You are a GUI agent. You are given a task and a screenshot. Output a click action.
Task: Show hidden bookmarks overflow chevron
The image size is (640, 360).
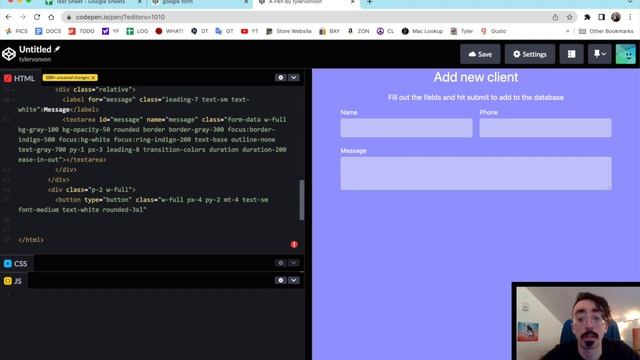(567, 31)
